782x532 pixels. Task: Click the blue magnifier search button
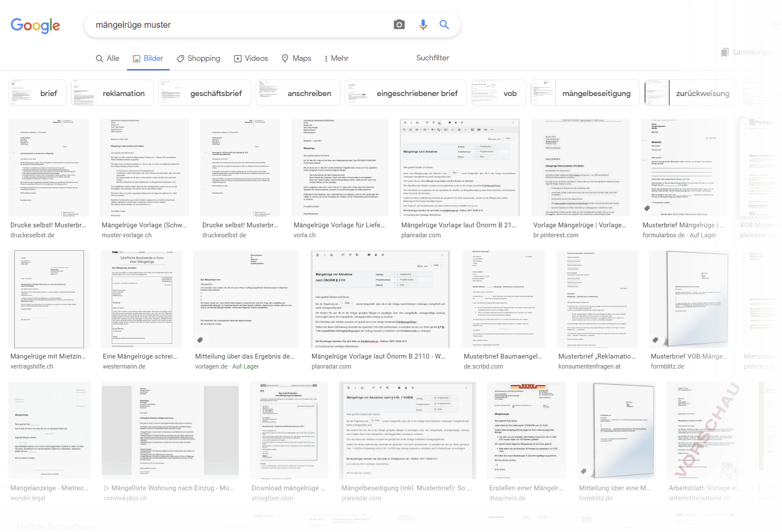444,25
